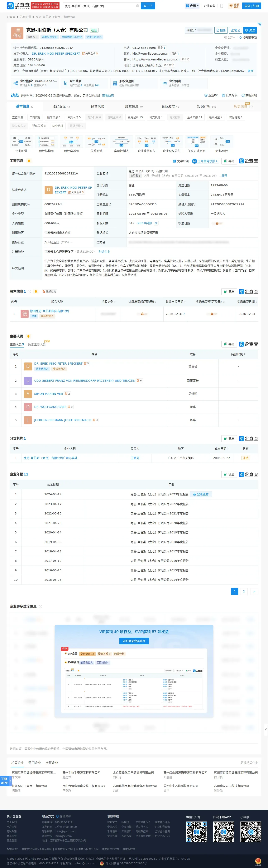Open 德国克恩-里伯斯国际有限公司 shareholder link
The height and width of the screenshot is (868, 268).
pos(49,311)
